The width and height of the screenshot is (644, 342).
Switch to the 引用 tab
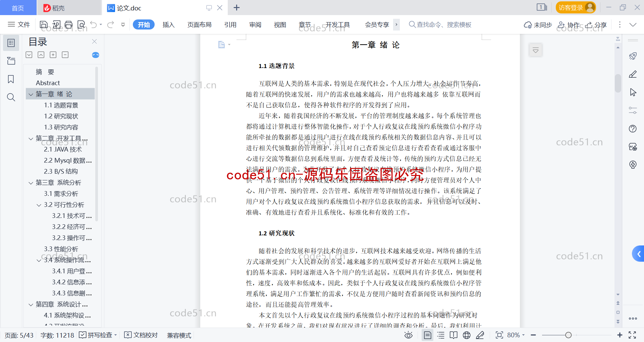[x=230, y=24]
